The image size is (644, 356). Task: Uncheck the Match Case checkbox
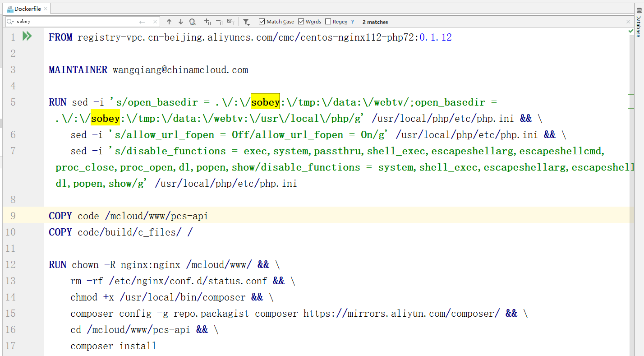coord(262,22)
